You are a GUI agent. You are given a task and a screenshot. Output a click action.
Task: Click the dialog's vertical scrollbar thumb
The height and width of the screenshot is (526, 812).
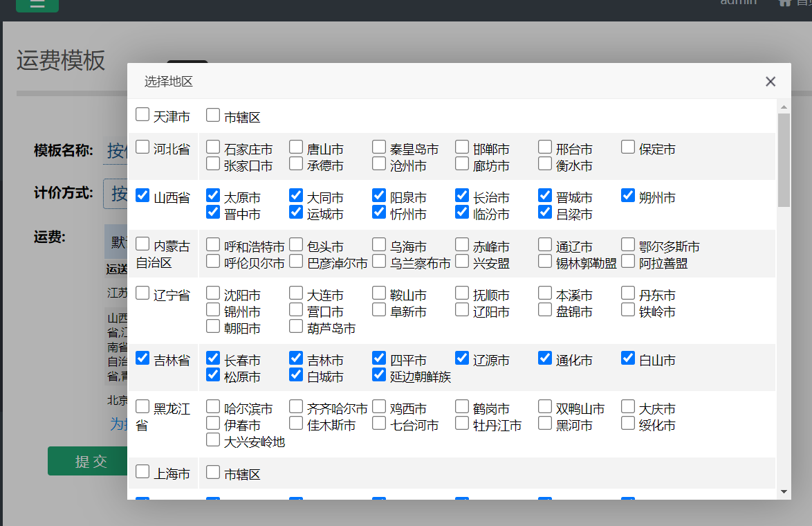click(x=784, y=160)
